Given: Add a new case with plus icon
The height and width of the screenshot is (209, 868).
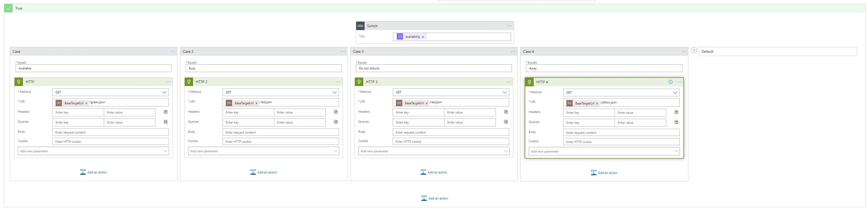Looking at the screenshot, I should pyautogui.click(x=694, y=50).
